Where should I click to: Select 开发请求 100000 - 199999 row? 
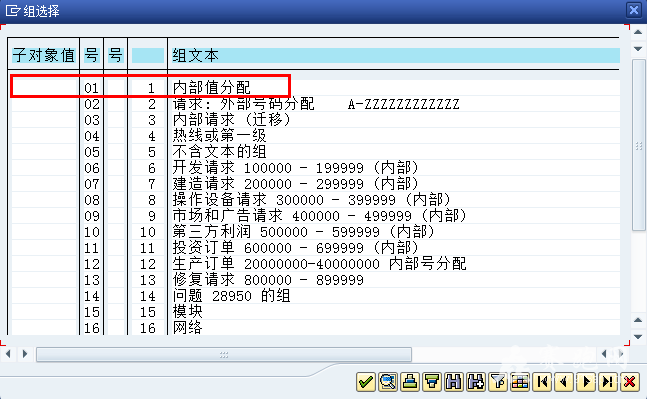tap(316, 168)
